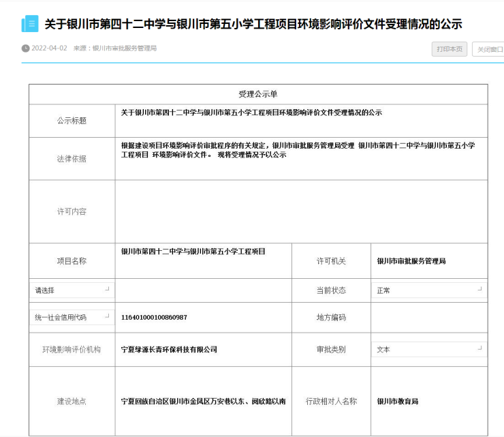Click the address 宁夏回族自治区银川市金凤区万安巷以东
This screenshot has height=437, width=504.
203,402
